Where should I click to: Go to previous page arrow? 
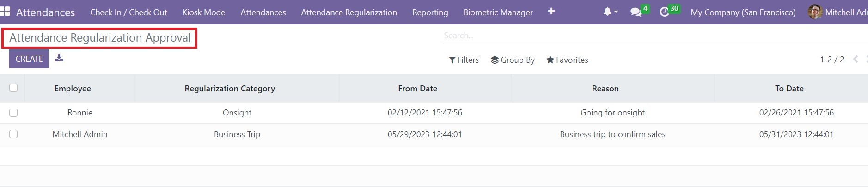(856, 60)
